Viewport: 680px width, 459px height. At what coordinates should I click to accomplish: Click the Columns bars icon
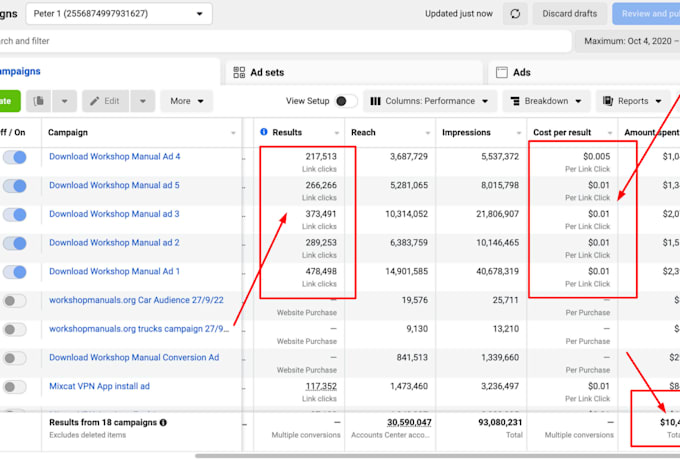[x=375, y=101]
